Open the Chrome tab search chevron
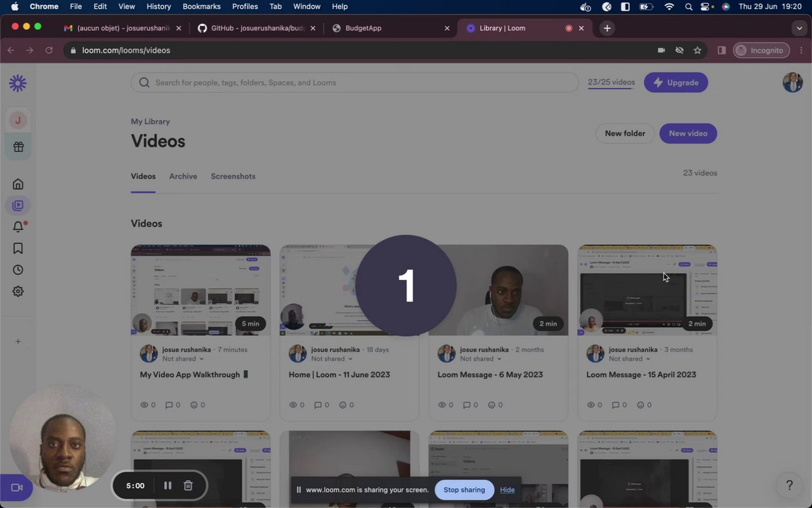 [799, 29]
